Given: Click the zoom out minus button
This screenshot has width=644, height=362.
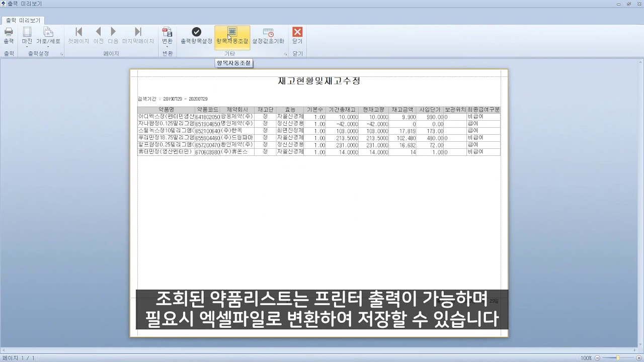Looking at the screenshot, I should [x=597, y=358].
